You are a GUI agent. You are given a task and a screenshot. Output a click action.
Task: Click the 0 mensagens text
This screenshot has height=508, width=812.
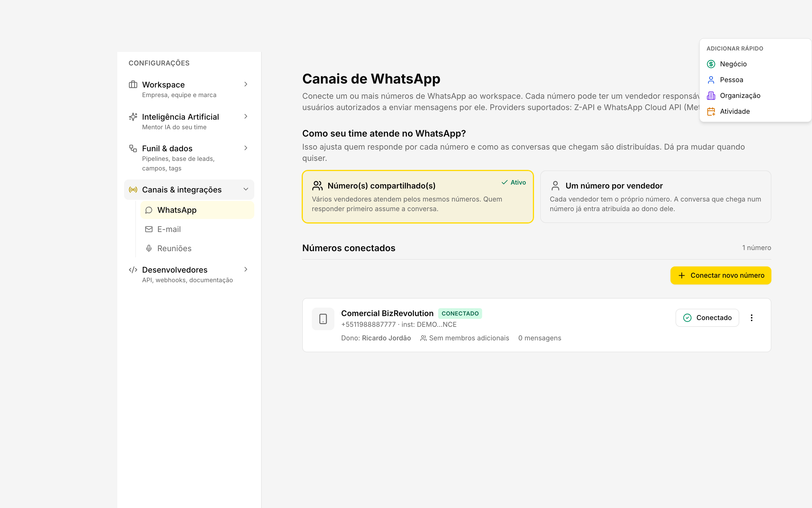click(539, 338)
